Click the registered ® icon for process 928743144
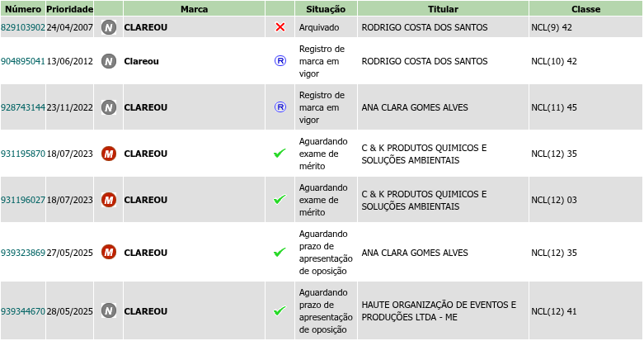Screen dimensions: 644x341 pos(280,107)
